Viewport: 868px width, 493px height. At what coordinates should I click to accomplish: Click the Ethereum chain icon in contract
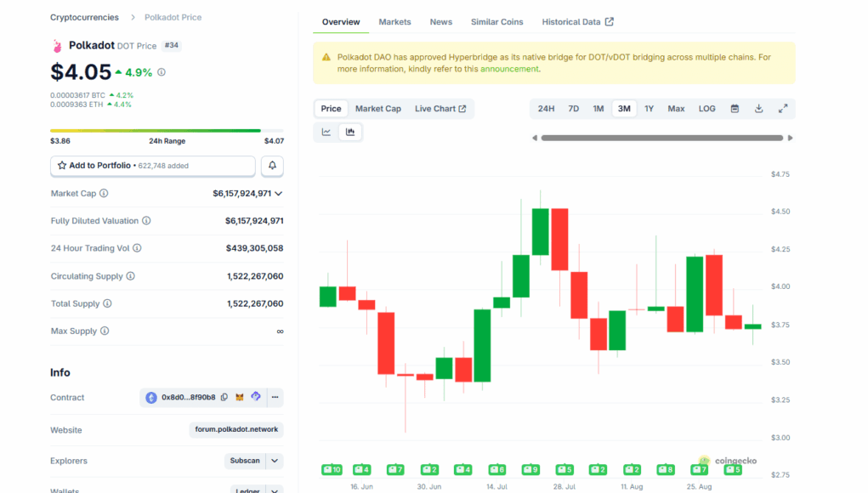[x=151, y=397]
